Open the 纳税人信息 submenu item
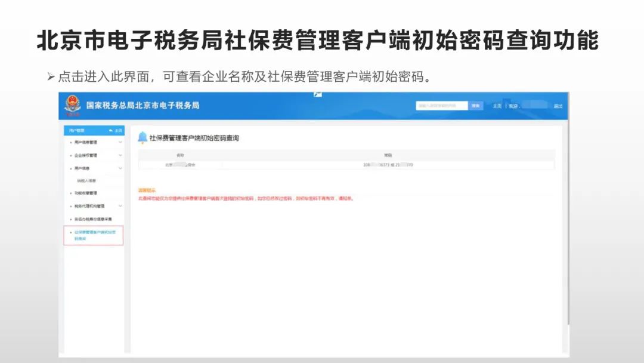Viewport: 644px width, 363px height. click(x=86, y=180)
